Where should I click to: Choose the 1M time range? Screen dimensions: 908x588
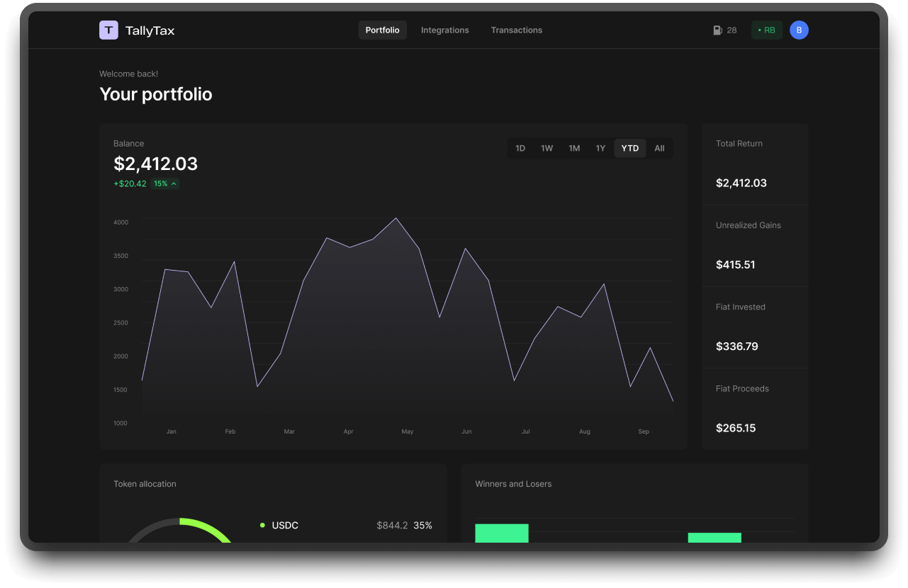click(x=574, y=148)
